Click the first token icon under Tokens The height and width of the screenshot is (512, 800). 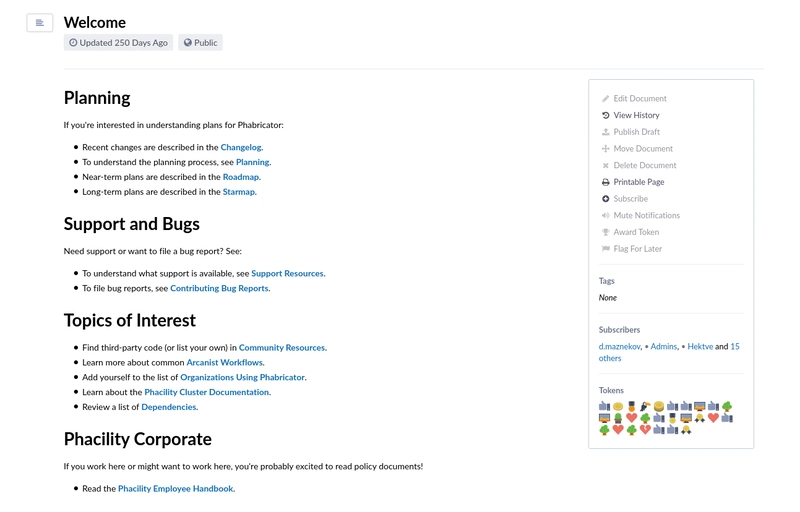(605, 406)
